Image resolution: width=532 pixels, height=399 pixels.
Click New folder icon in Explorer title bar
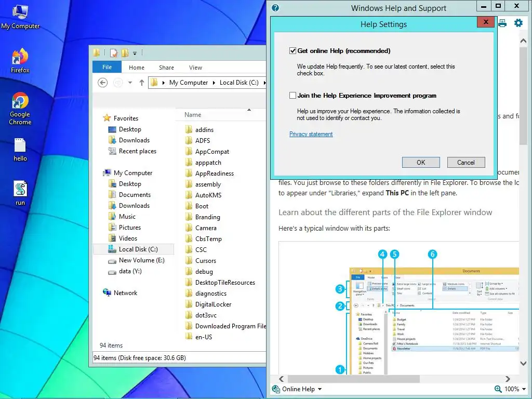coord(125,53)
